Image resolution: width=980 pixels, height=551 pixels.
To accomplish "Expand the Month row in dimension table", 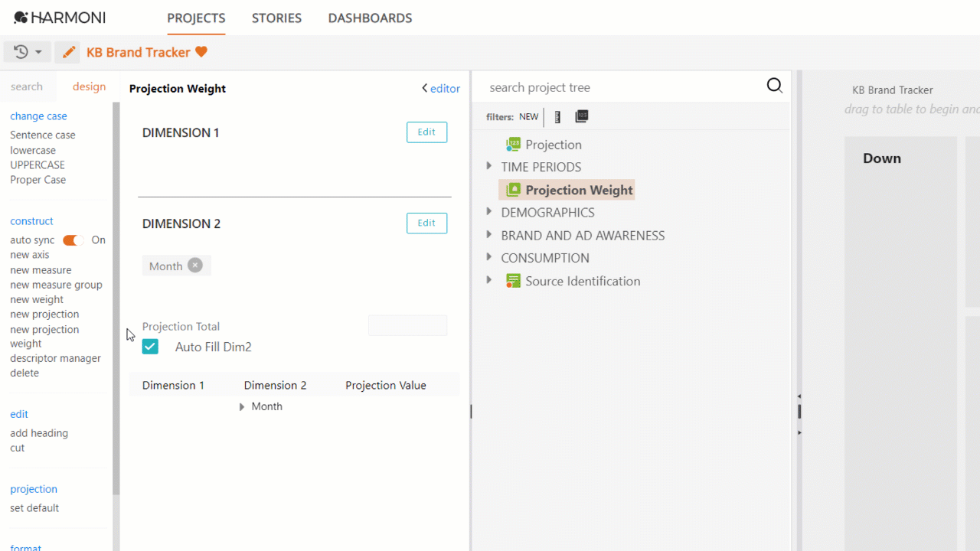I will click(x=242, y=406).
